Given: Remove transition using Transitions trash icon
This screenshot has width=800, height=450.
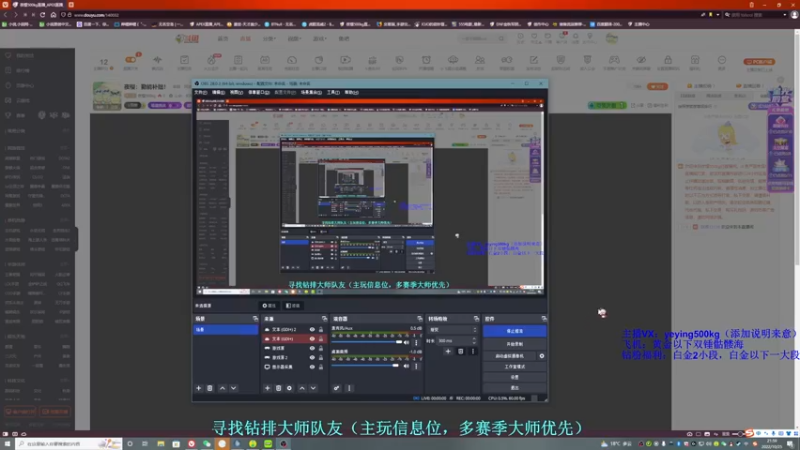Looking at the screenshot, I should point(461,351).
